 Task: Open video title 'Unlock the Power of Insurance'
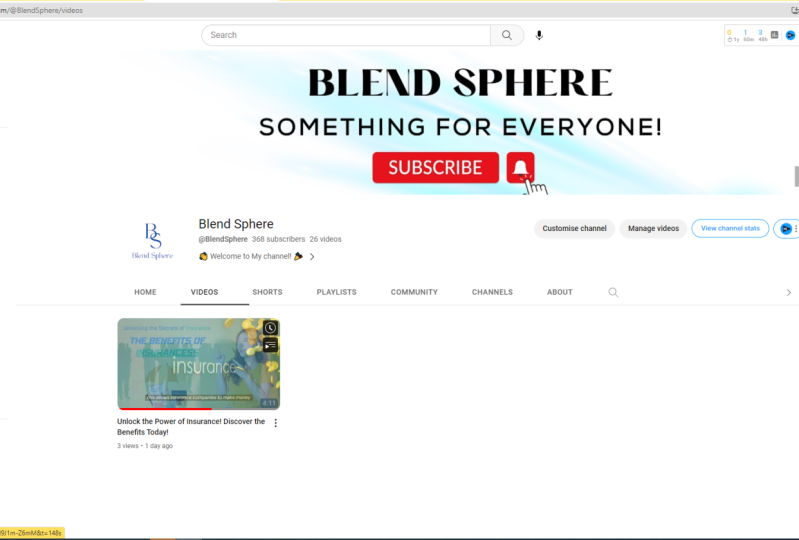191,427
